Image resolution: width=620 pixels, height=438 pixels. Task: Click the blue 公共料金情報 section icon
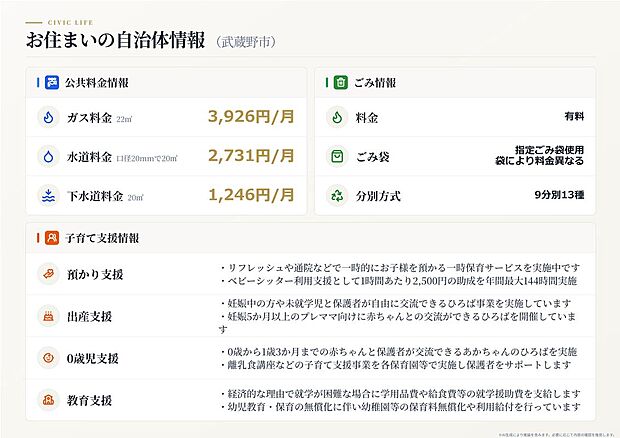[52, 83]
